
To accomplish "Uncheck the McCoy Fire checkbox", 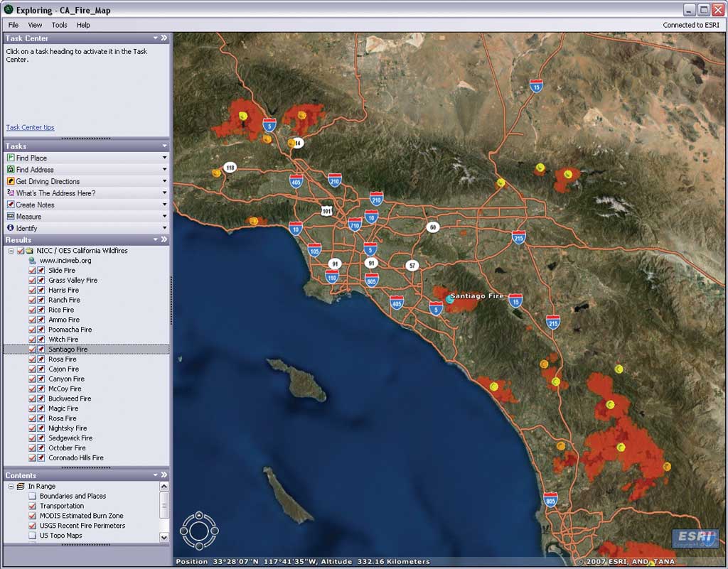I will pyautogui.click(x=33, y=389).
